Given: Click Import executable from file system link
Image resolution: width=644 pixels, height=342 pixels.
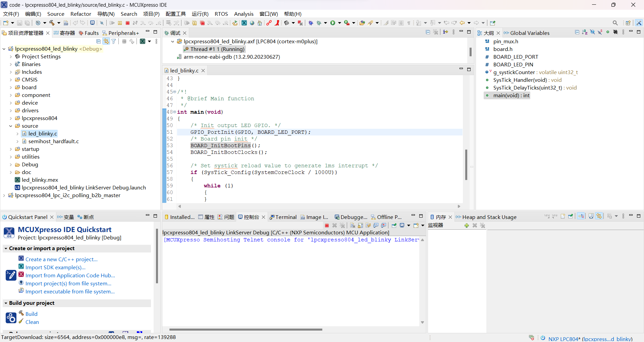Looking at the screenshot, I should pos(70,291).
